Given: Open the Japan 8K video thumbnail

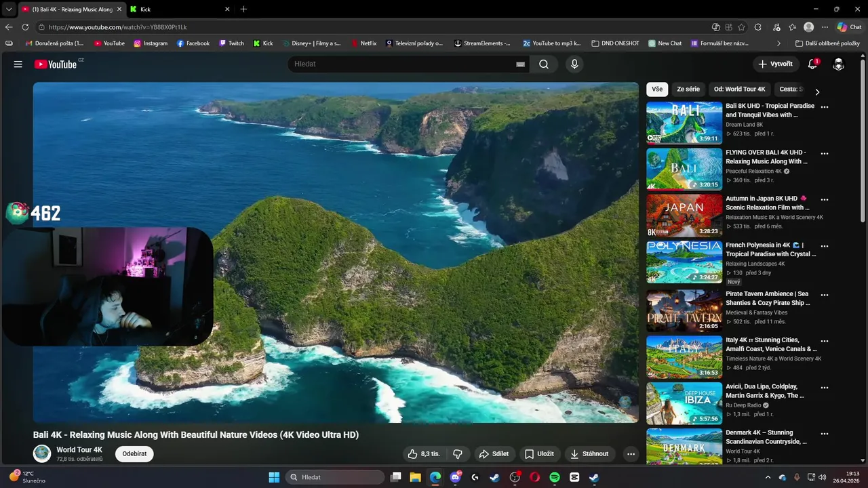Looking at the screenshot, I should click(684, 216).
